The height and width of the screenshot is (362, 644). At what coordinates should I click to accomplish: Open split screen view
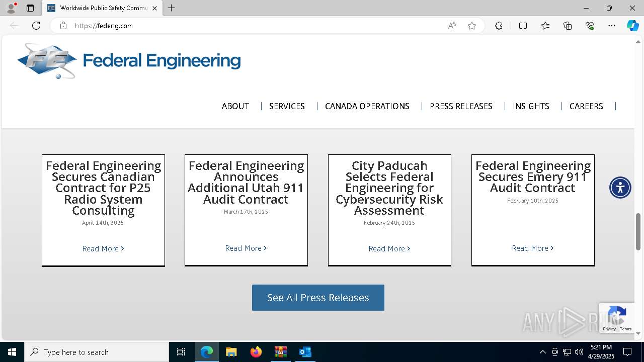[x=523, y=26]
